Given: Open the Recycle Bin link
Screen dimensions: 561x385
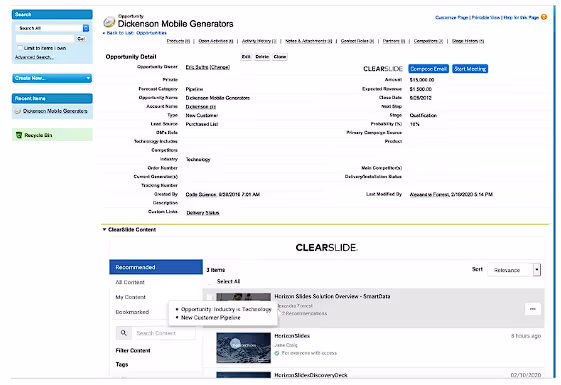Looking at the screenshot, I should click(x=38, y=135).
